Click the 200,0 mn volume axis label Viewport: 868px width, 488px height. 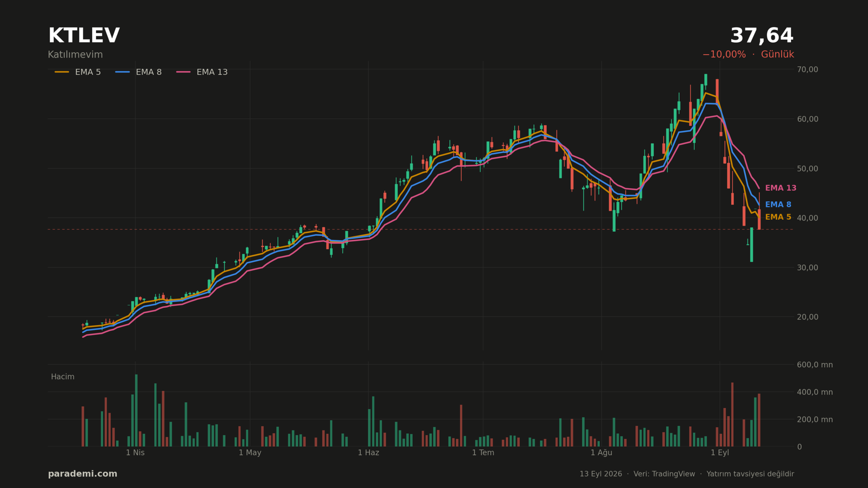tap(815, 420)
